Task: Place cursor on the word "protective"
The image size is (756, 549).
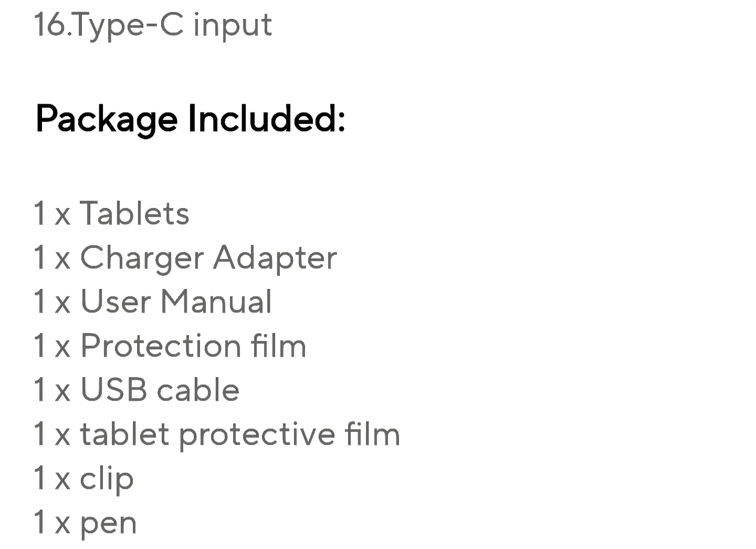Action: (x=257, y=436)
